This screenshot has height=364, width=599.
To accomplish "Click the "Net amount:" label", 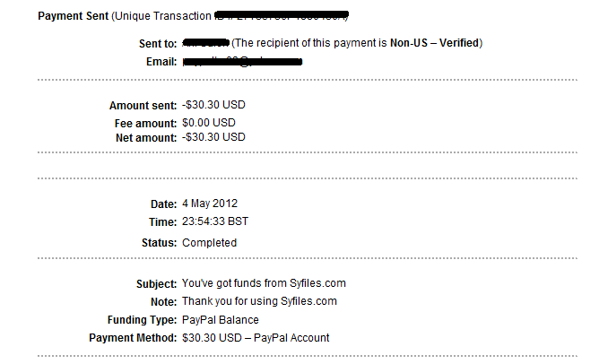I will (x=146, y=137).
